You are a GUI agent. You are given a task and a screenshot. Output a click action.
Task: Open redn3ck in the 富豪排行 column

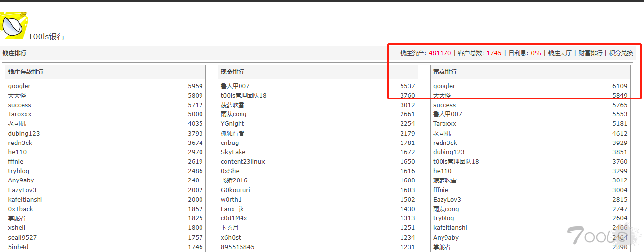(x=445, y=143)
